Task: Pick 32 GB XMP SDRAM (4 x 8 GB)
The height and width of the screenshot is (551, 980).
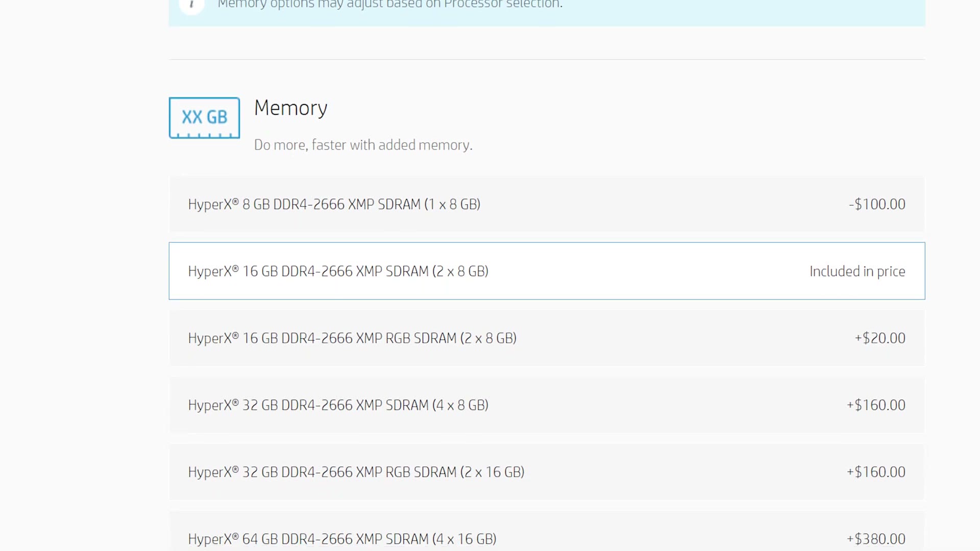Action: coord(547,405)
